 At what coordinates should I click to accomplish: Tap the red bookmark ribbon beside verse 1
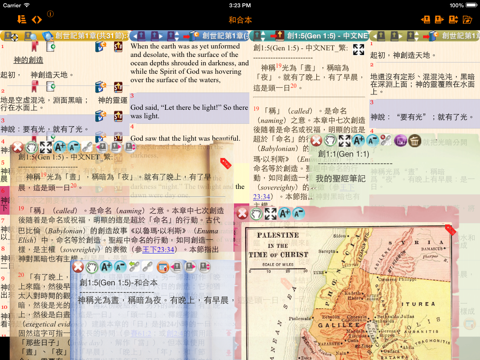click(x=34, y=47)
